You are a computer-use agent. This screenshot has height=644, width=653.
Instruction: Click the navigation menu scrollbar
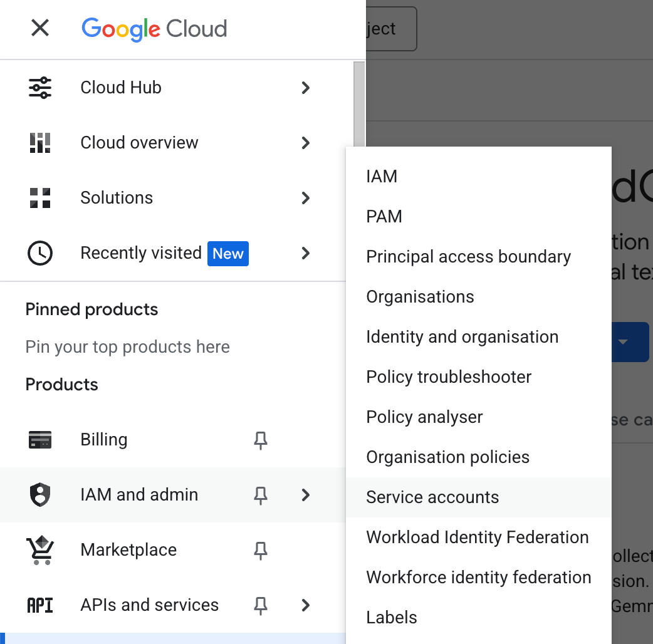click(359, 104)
